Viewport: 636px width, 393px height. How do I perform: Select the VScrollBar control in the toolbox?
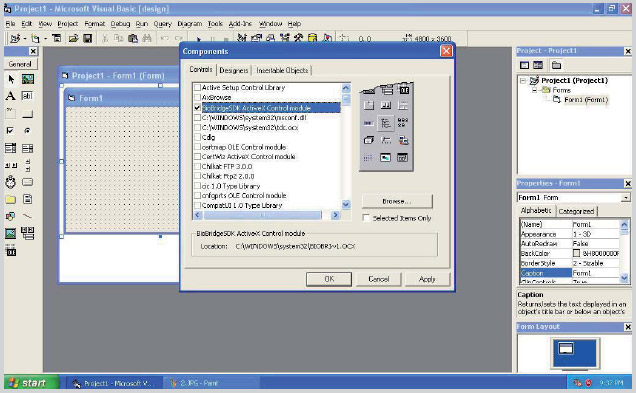pyautogui.click(x=28, y=165)
